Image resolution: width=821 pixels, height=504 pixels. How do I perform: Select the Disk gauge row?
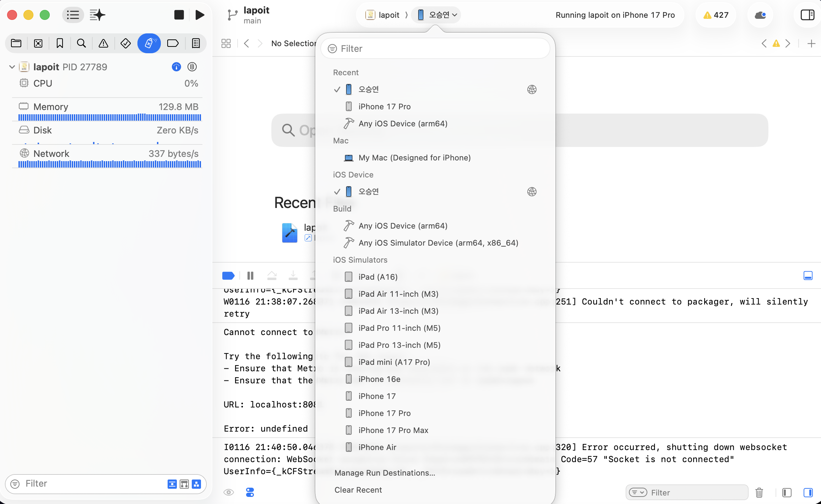pyautogui.click(x=107, y=133)
